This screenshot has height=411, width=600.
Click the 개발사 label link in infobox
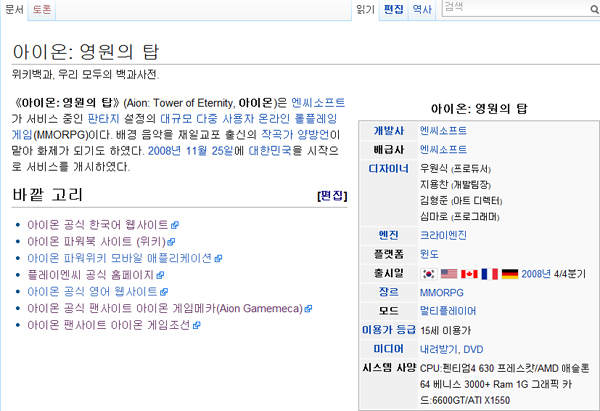click(x=389, y=130)
